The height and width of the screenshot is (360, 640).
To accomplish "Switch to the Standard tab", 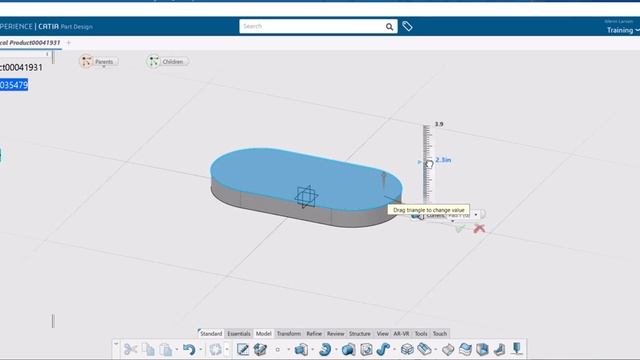I will [x=211, y=333].
